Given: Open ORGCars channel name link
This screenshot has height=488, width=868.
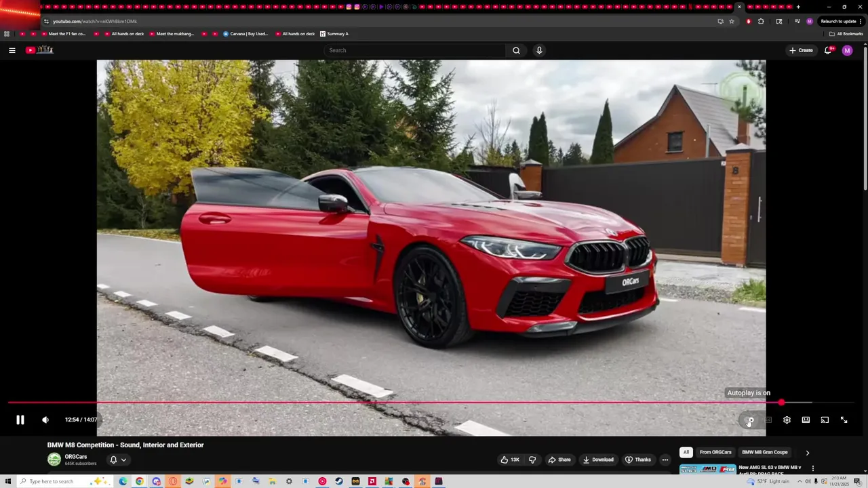Looking at the screenshot, I should [76, 457].
